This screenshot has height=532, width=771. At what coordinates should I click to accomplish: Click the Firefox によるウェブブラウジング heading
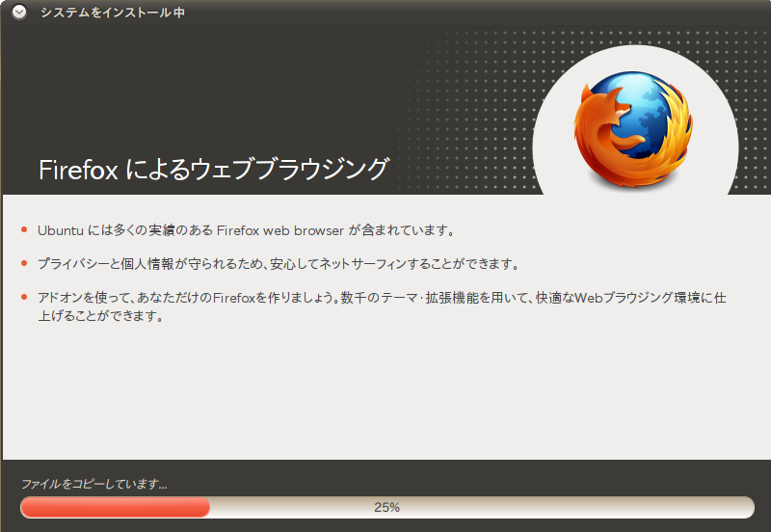click(214, 170)
